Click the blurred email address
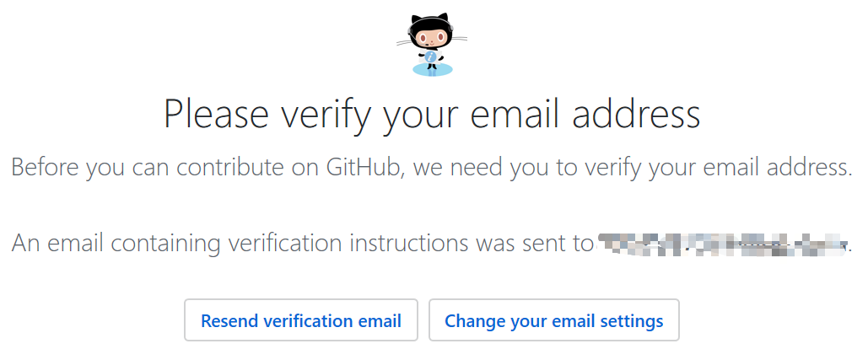 click(x=721, y=244)
